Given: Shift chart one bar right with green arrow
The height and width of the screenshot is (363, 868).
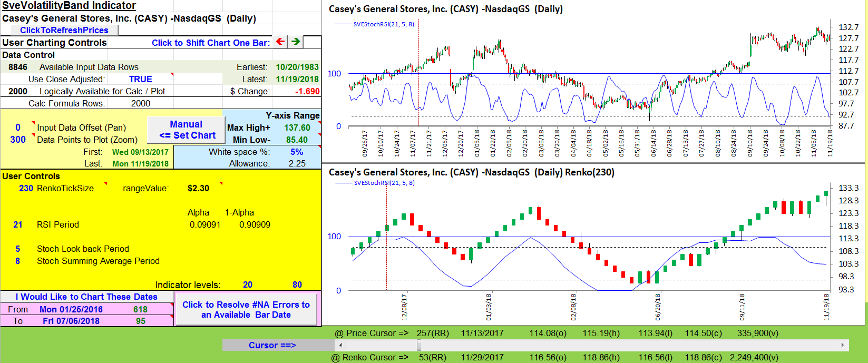Looking at the screenshot, I should click(x=296, y=42).
